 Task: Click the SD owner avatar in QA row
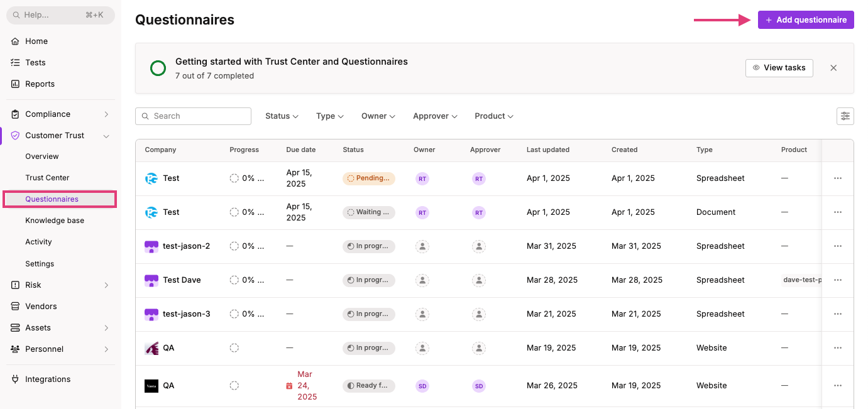(x=422, y=386)
